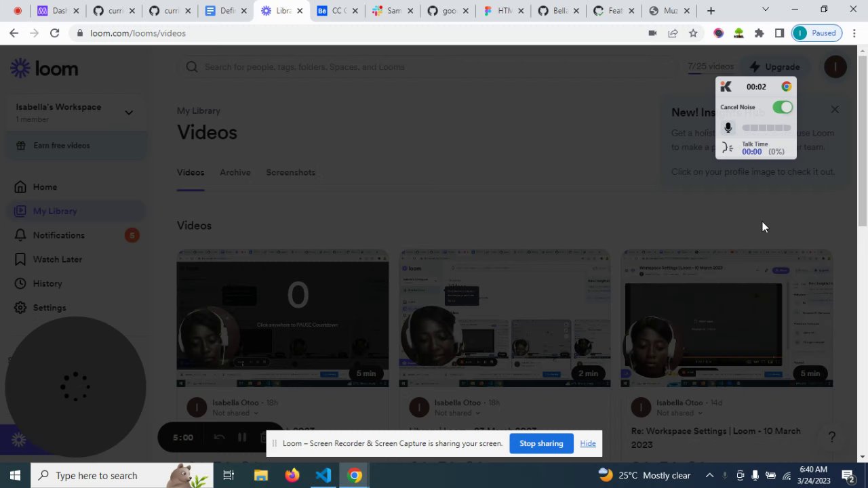
Task: Dismiss the New Insights banner
Action: (x=835, y=109)
